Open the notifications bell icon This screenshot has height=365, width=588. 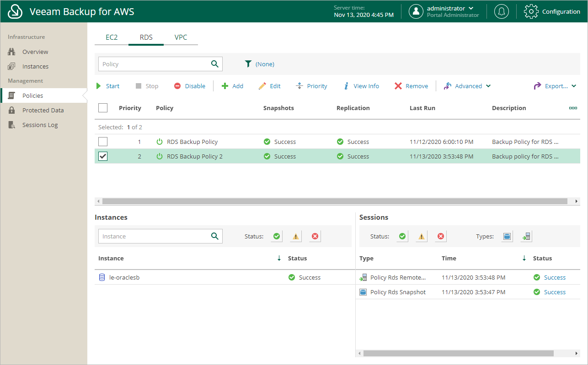point(502,11)
